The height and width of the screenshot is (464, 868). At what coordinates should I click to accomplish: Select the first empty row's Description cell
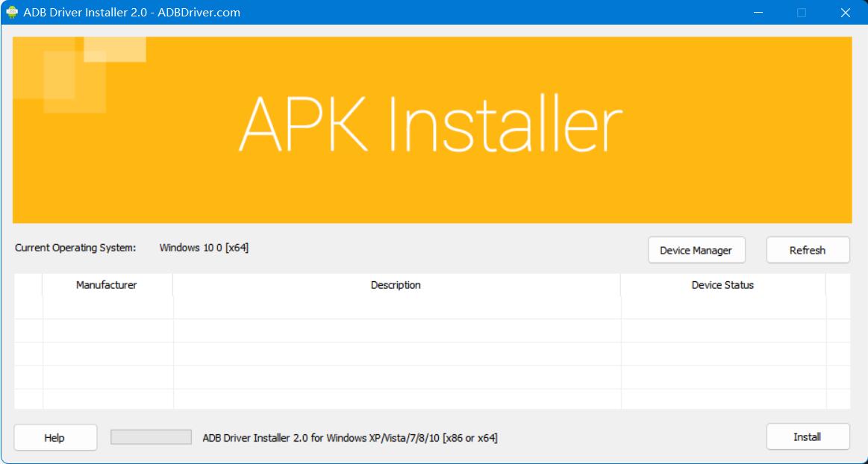396,308
